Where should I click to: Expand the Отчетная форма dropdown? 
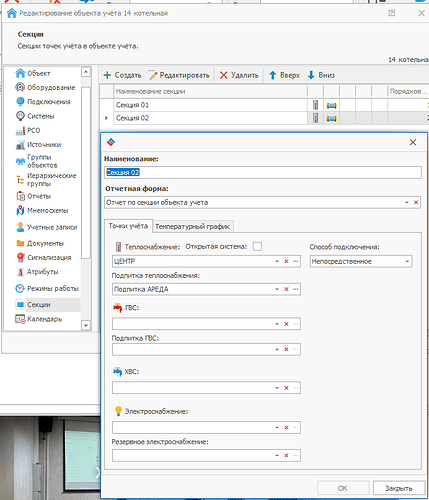pyautogui.click(x=407, y=202)
